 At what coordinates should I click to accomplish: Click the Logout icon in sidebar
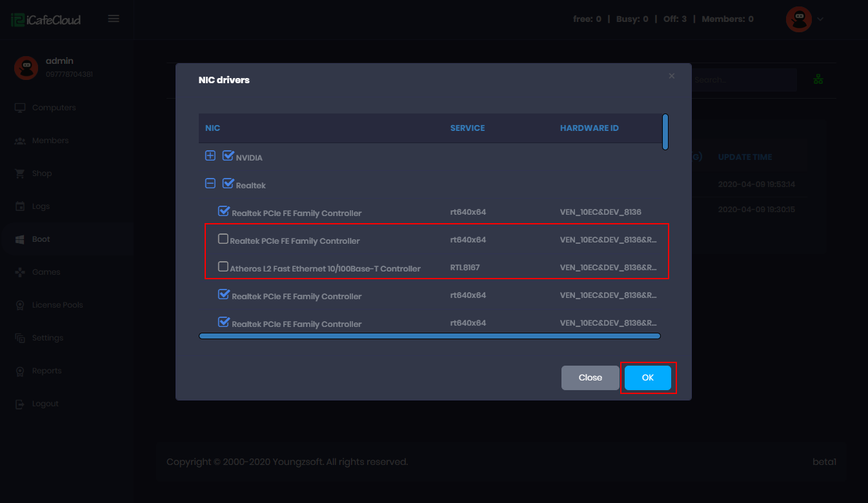[x=19, y=403]
